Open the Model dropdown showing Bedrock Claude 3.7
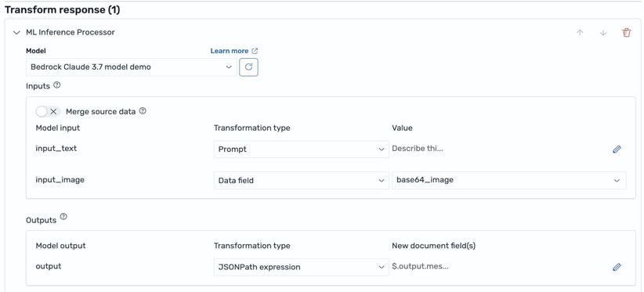Screen dimensions: 644x292 132,67
